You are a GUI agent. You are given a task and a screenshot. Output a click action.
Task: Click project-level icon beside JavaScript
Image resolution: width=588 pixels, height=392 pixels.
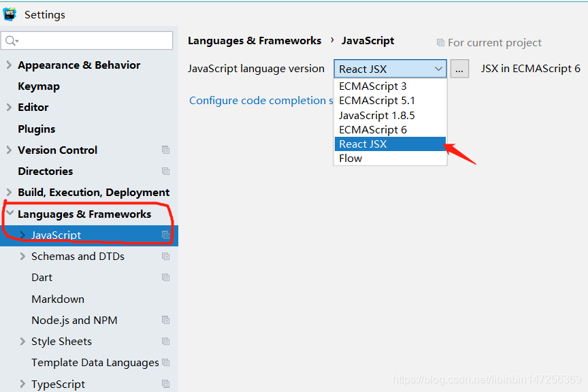166,235
